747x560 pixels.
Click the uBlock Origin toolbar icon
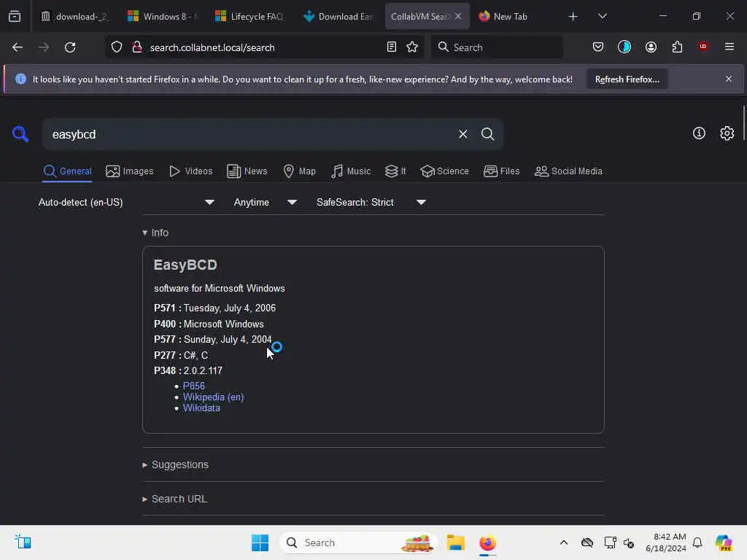click(703, 47)
